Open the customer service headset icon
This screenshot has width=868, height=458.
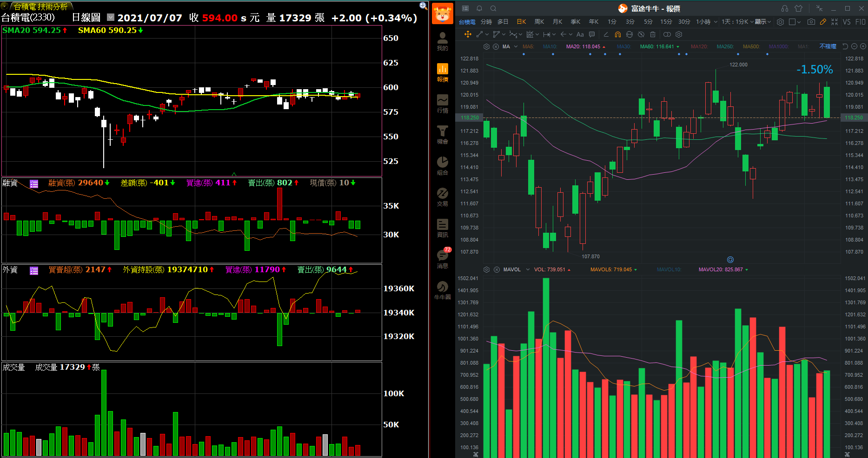(785, 8)
